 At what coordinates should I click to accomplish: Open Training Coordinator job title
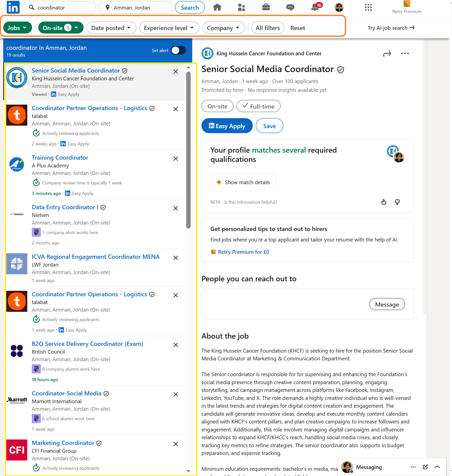point(60,157)
